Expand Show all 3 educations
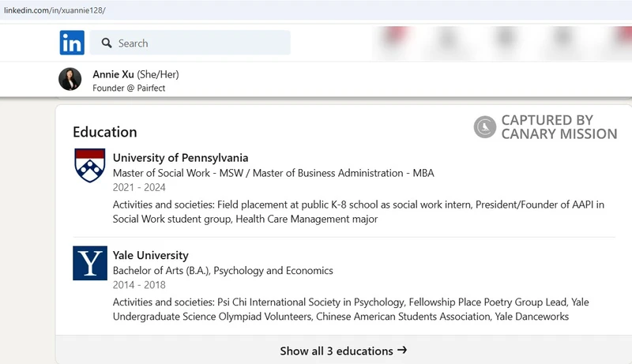 pos(344,351)
